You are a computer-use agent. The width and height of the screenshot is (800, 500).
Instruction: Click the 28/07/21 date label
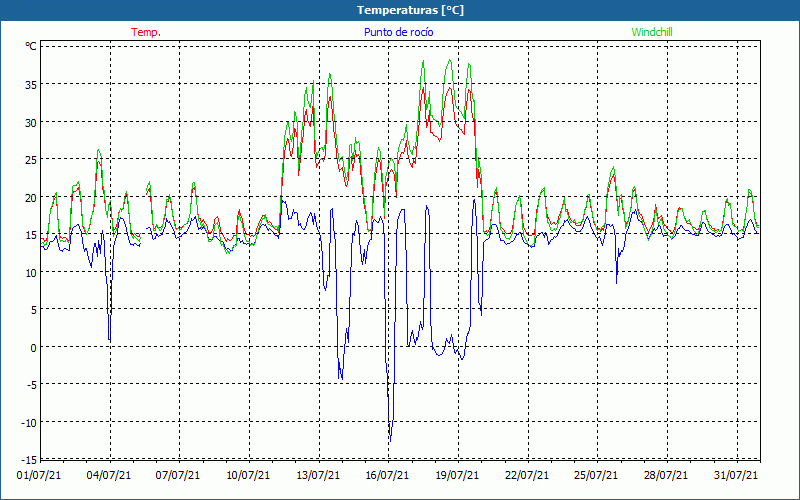pyautogui.click(x=666, y=476)
